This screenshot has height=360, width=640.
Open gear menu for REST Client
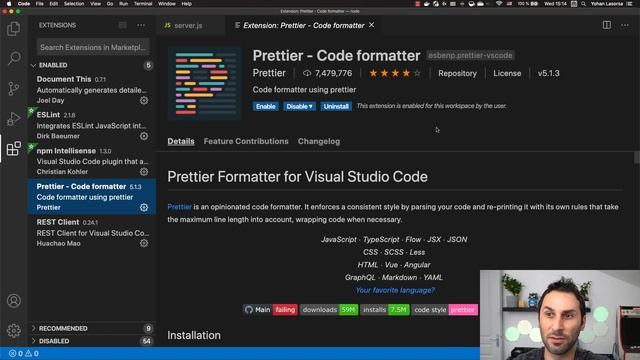point(144,243)
